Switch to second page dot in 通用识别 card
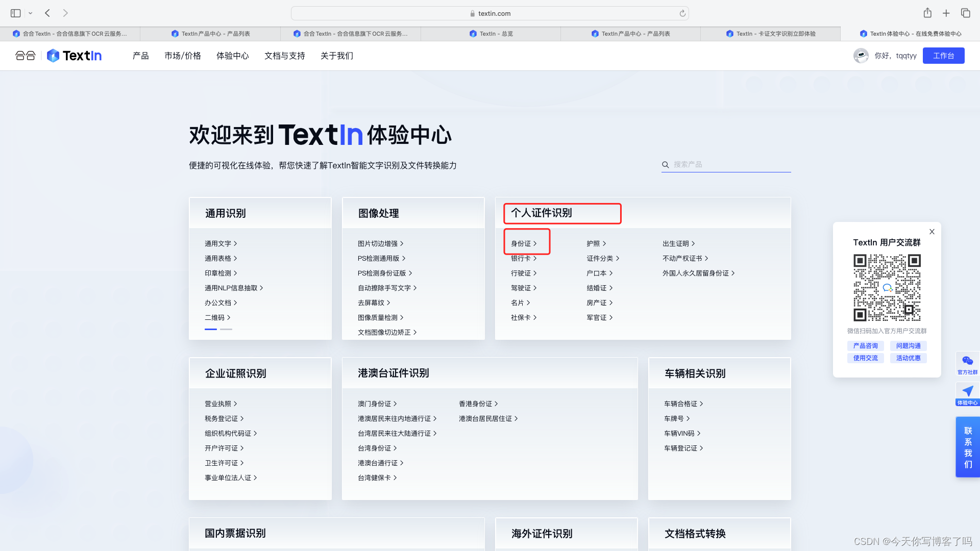980x551 pixels. (226, 330)
